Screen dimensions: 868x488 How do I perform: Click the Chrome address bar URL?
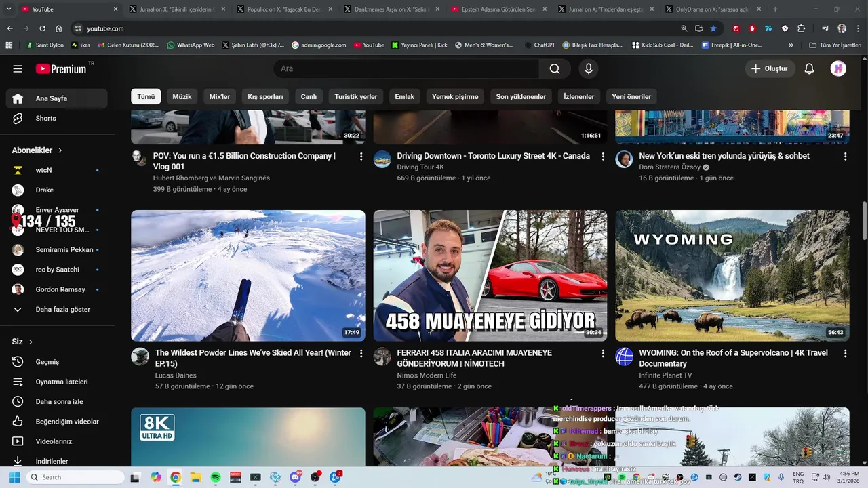(x=105, y=28)
